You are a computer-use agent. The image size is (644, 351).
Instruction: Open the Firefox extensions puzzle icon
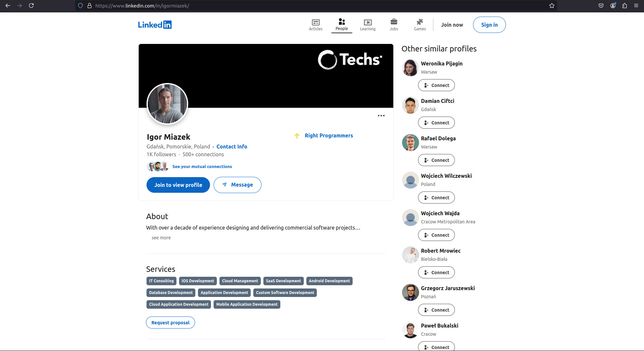(625, 6)
